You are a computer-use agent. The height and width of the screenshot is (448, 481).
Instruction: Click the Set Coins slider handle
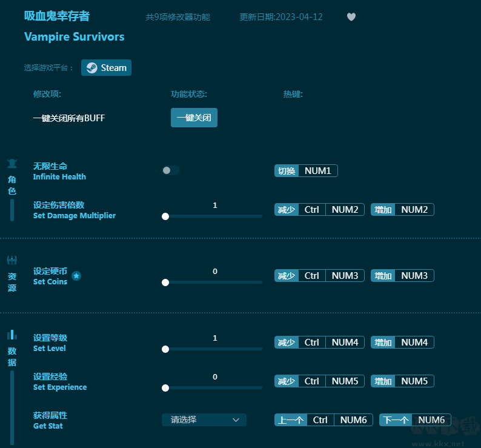tap(165, 283)
